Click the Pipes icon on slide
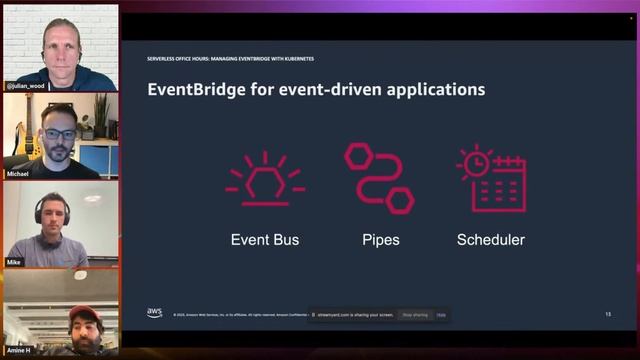 [x=380, y=178]
